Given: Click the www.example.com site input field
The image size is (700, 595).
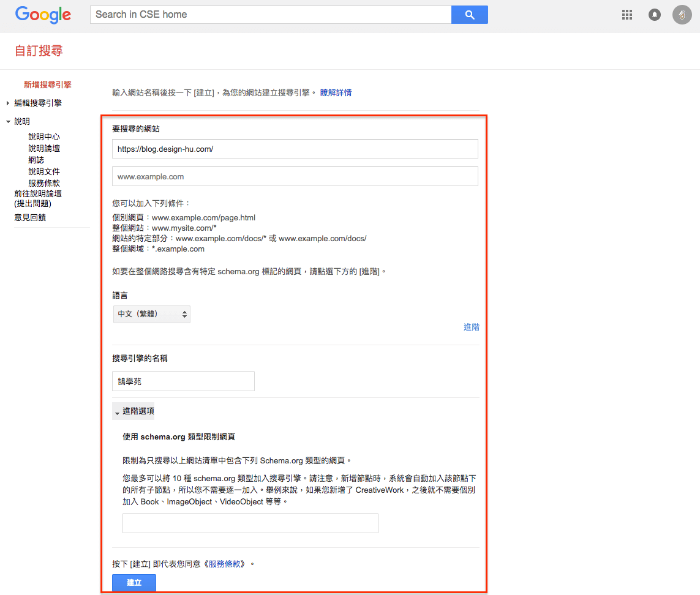Looking at the screenshot, I should (x=295, y=176).
